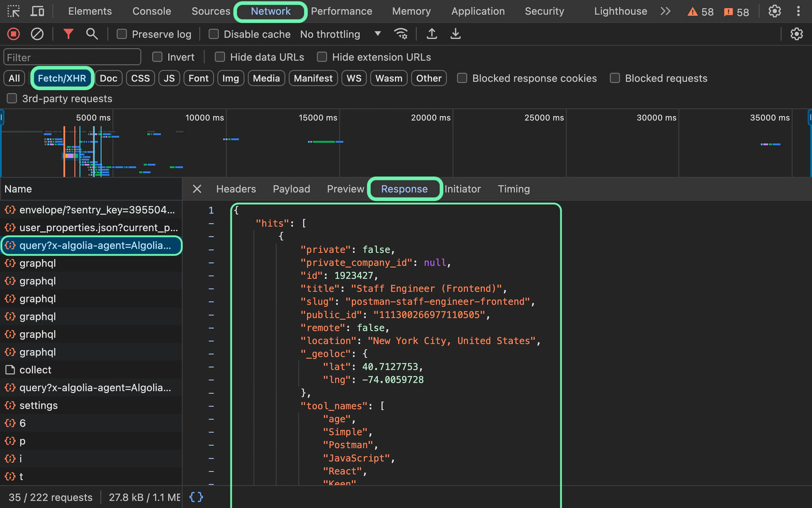Filter by Wasm requests
812x508 pixels.
tap(388, 78)
